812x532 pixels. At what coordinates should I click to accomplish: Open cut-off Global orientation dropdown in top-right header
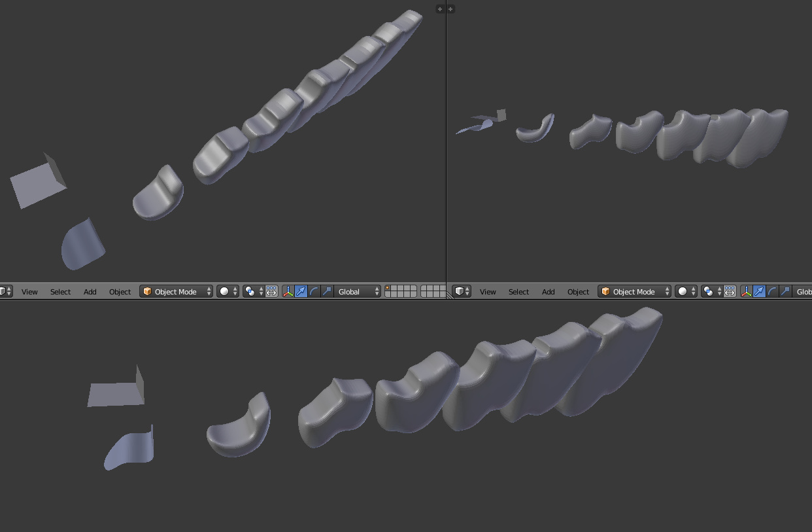[x=802, y=292]
